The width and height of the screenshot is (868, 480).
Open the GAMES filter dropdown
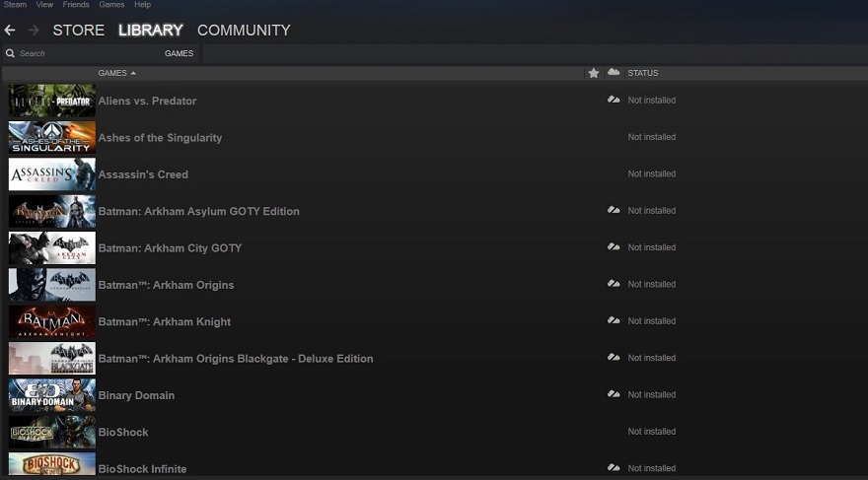point(179,53)
